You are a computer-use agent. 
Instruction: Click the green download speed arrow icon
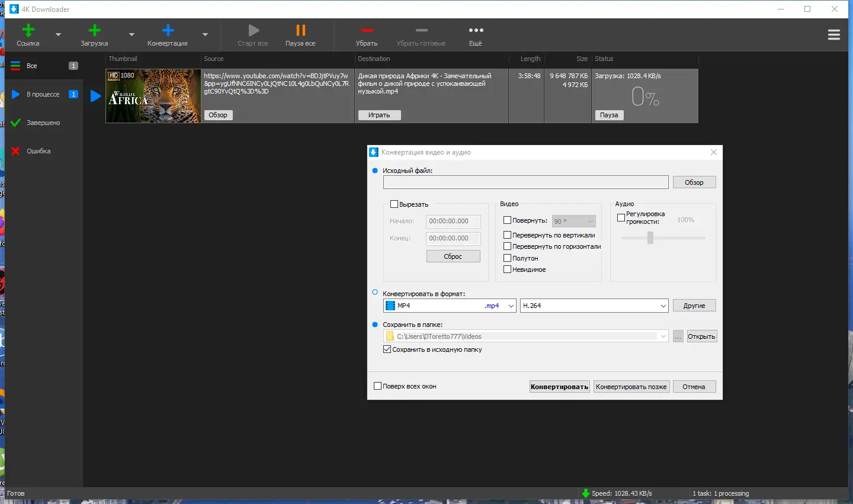[586, 493]
